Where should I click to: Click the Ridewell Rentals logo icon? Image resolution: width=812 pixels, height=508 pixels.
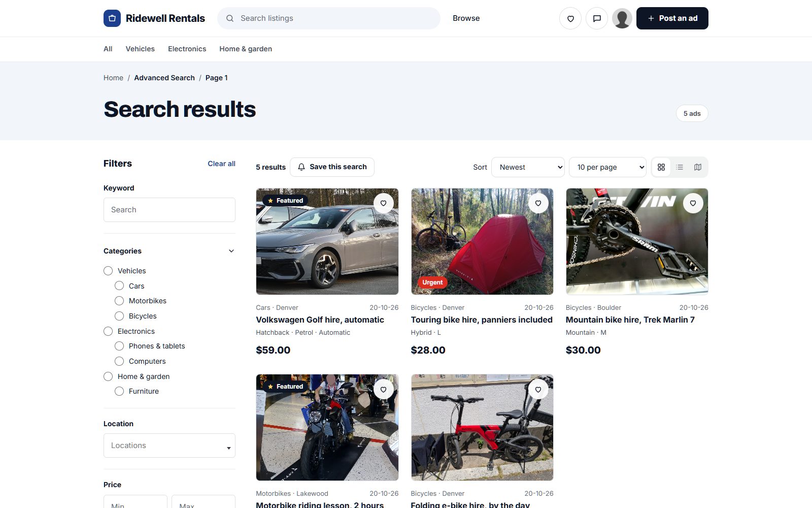click(112, 18)
